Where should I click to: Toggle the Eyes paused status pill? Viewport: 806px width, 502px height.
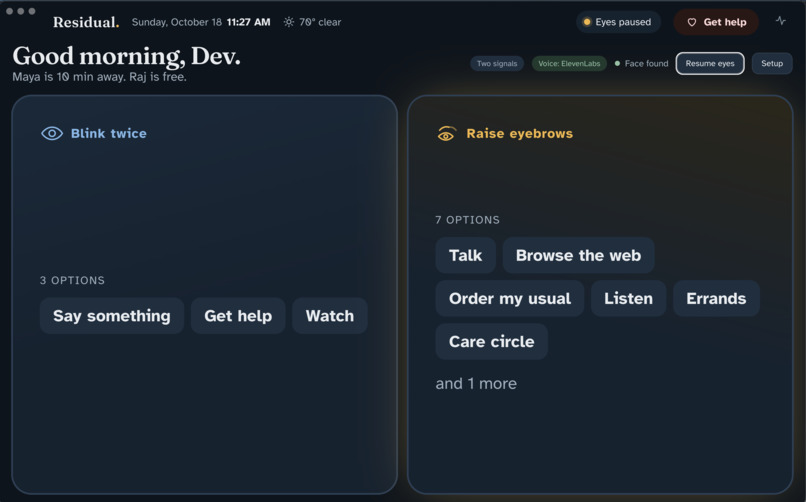click(618, 22)
